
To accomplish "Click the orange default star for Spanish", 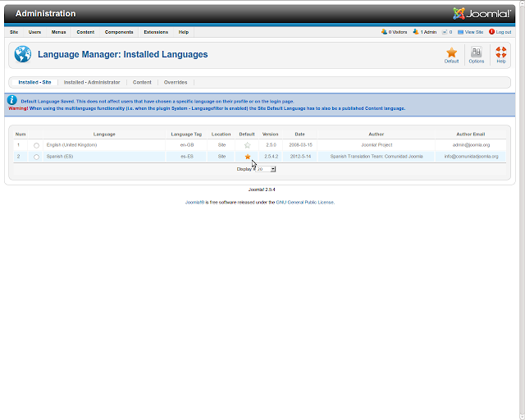I will [248, 157].
